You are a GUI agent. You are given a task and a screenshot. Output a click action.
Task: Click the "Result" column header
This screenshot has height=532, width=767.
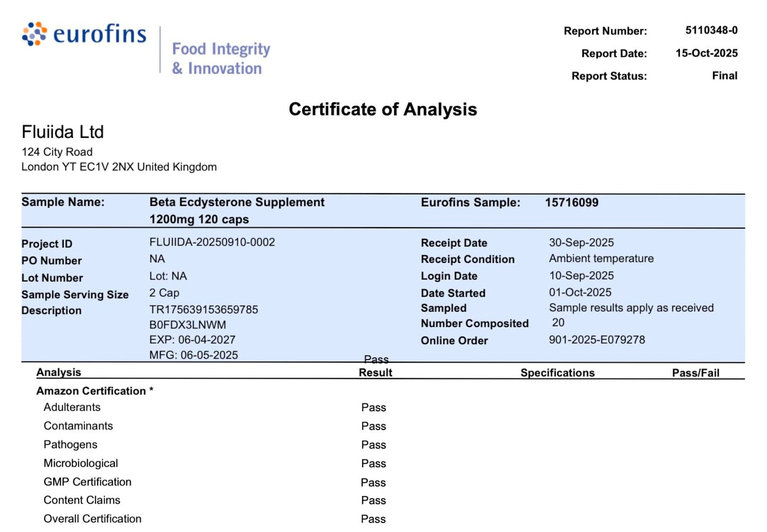click(375, 373)
